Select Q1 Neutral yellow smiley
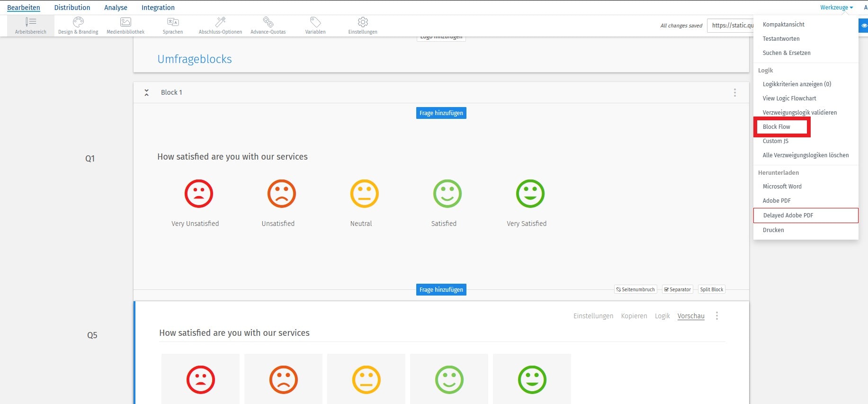The image size is (868, 404). pos(365,194)
